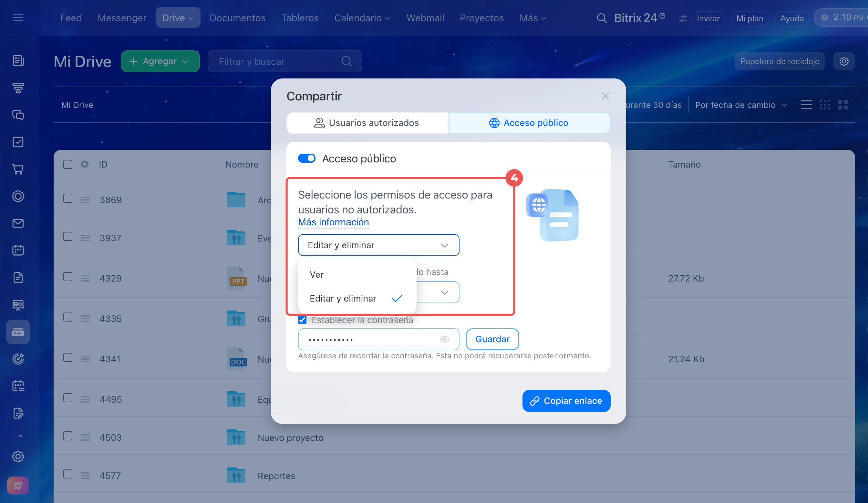Uncheck Establecer la contraseña checkbox

302,320
